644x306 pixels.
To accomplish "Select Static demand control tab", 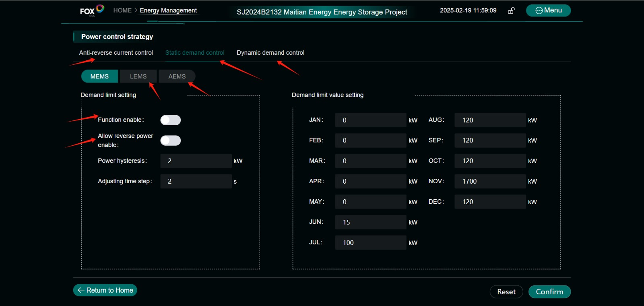I will coord(195,53).
